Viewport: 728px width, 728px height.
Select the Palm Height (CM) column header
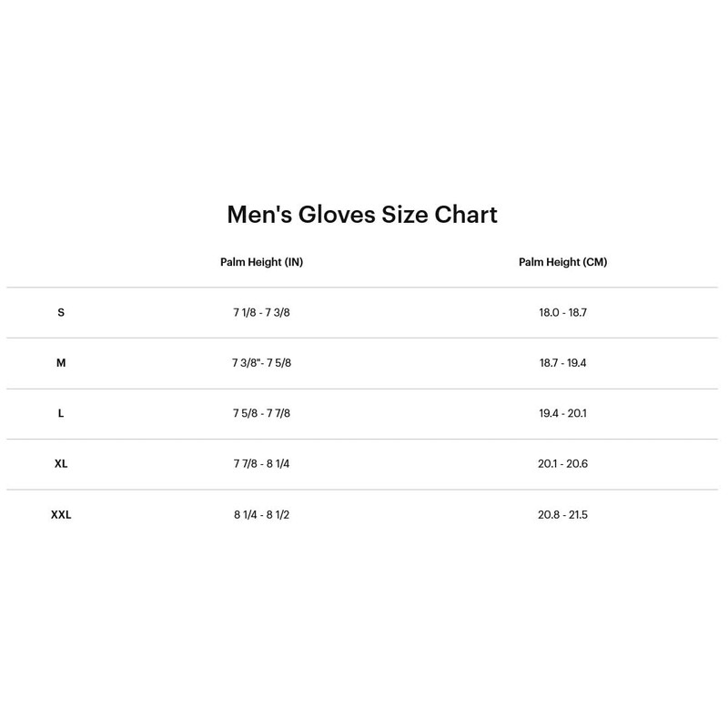(x=562, y=262)
